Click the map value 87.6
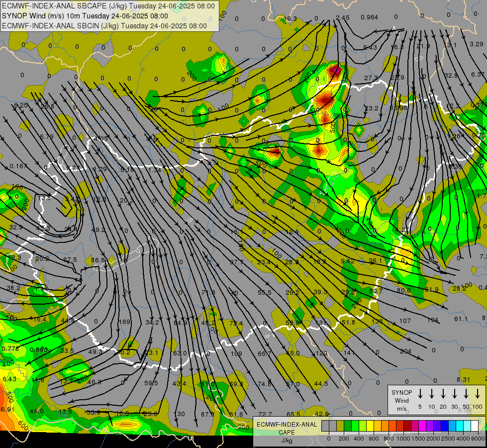The width and height of the screenshot is (487, 448). [x=207, y=415]
